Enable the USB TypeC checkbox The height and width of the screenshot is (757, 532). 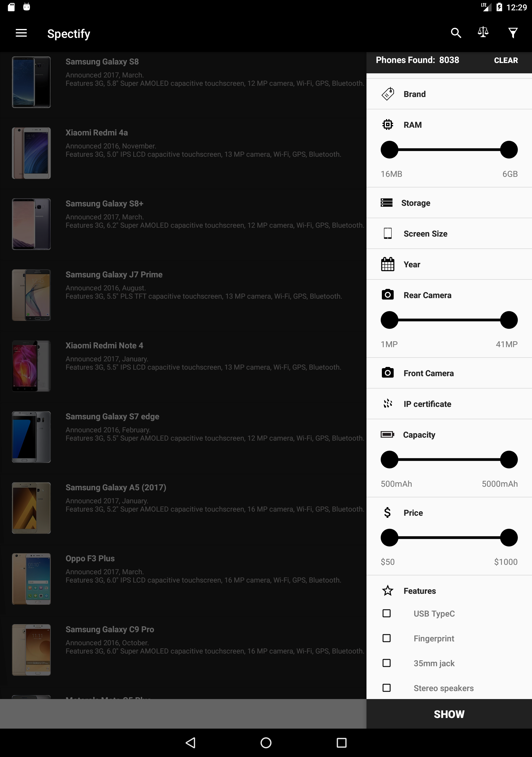point(386,613)
